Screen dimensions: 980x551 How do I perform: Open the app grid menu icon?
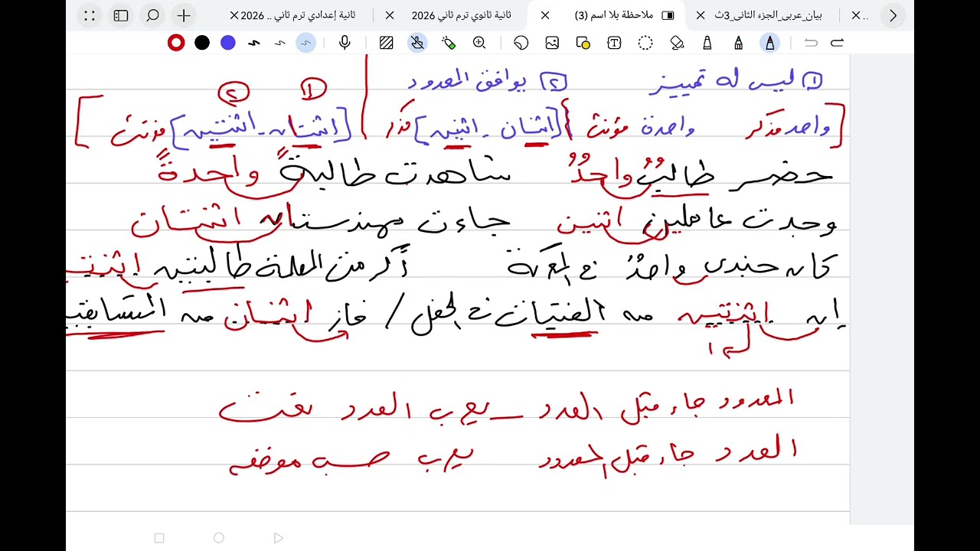point(89,15)
